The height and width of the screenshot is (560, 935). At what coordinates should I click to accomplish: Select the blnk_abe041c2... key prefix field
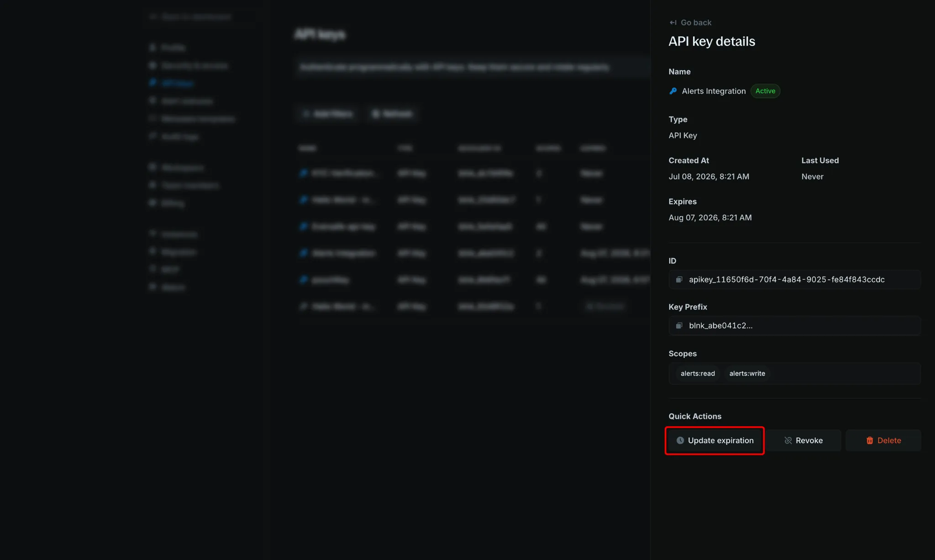(795, 325)
